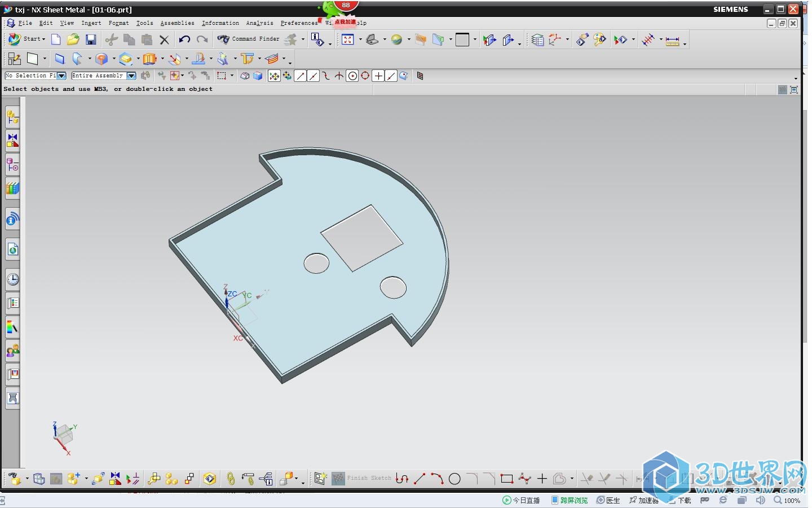Click the 跨屏浏览 link in status bar

[x=570, y=500]
